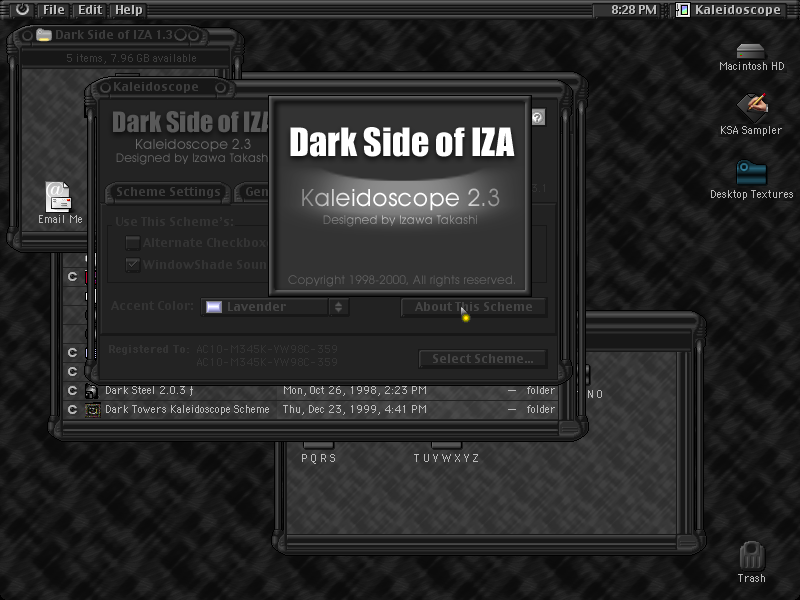
Task: Toggle the WindowShade Sound checkbox
Action: (133, 265)
